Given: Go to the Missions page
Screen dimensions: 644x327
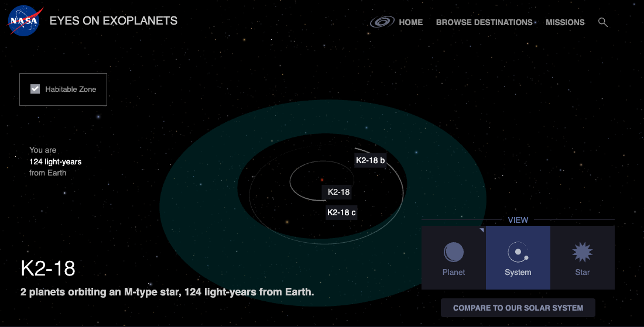Looking at the screenshot, I should [x=565, y=22].
